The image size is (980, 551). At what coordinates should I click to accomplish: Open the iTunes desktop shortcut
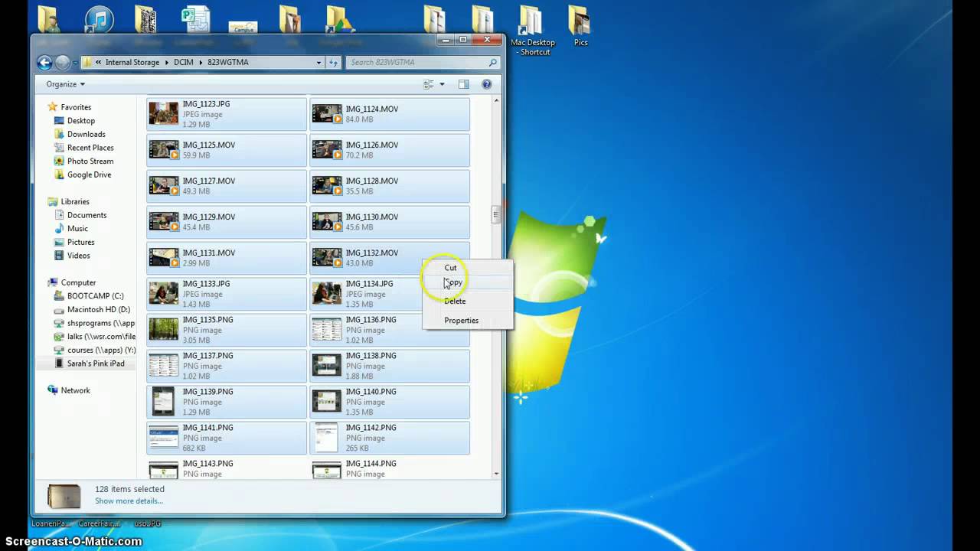point(100,18)
